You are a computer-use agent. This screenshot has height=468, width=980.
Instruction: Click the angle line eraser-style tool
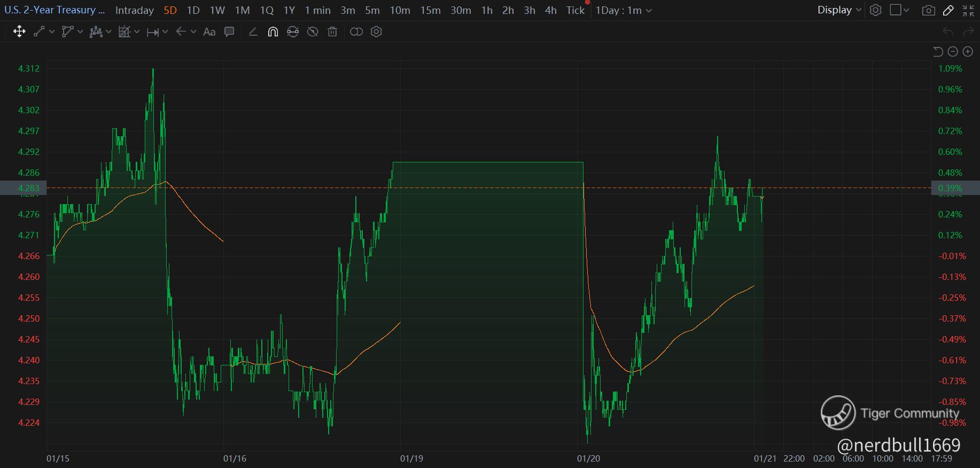[x=253, y=32]
